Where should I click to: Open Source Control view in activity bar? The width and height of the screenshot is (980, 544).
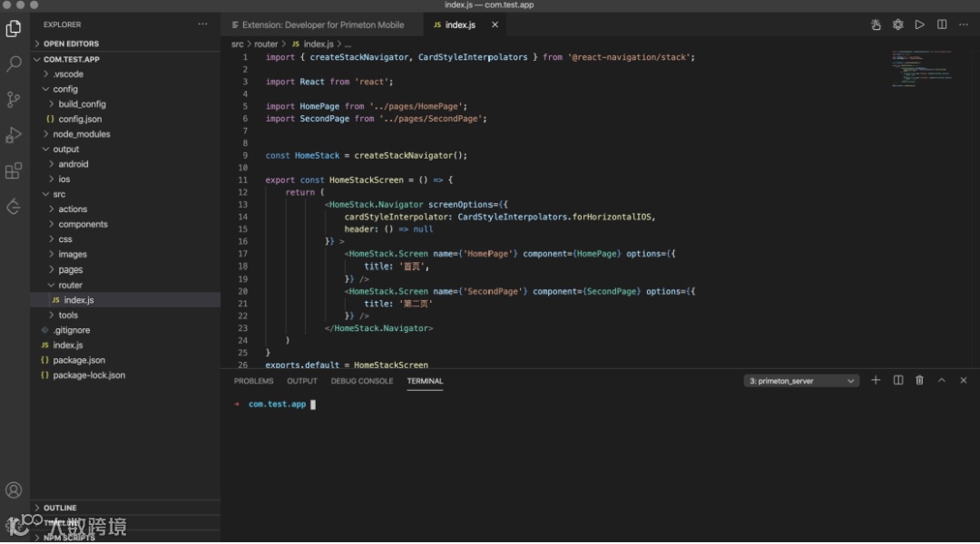pyautogui.click(x=14, y=100)
